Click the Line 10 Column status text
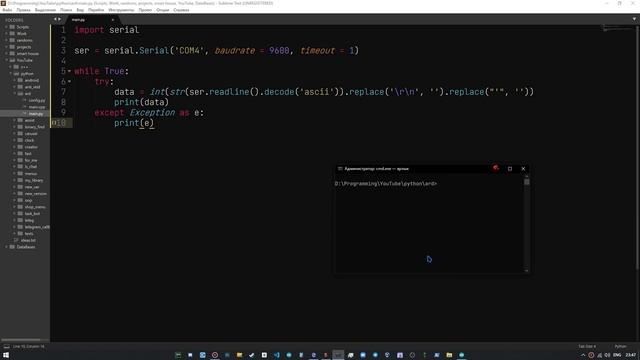 (29, 347)
